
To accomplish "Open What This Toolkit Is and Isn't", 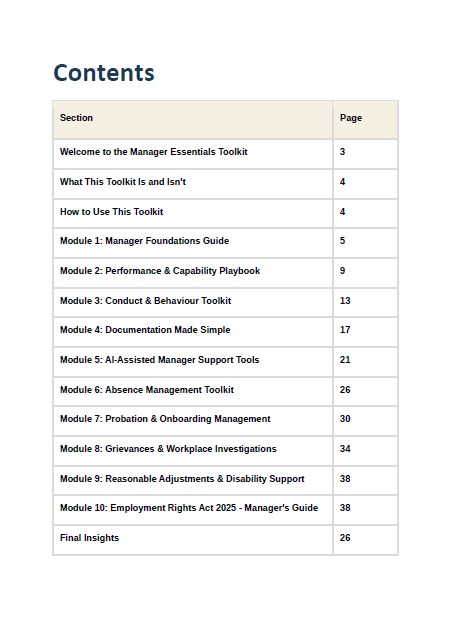I will coord(123,182).
